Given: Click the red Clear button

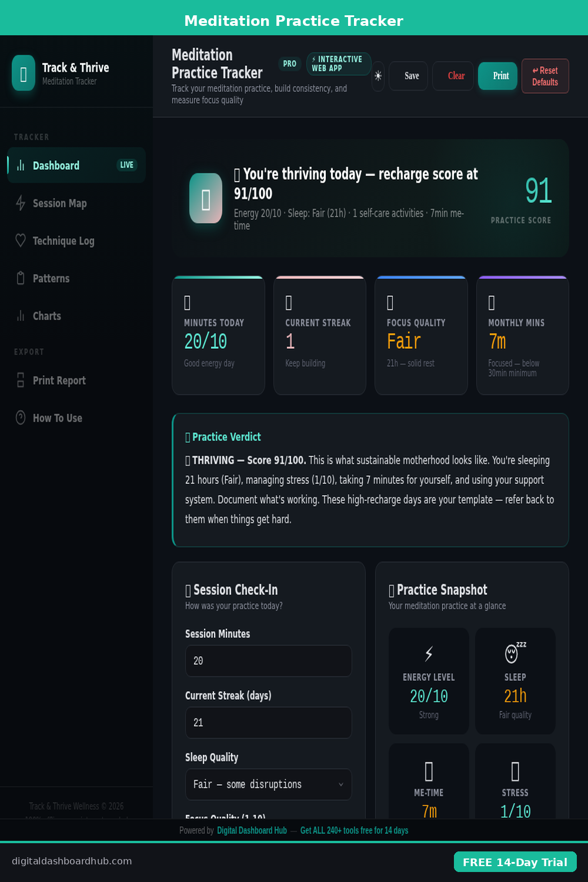Looking at the screenshot, I should coord(456,76).
